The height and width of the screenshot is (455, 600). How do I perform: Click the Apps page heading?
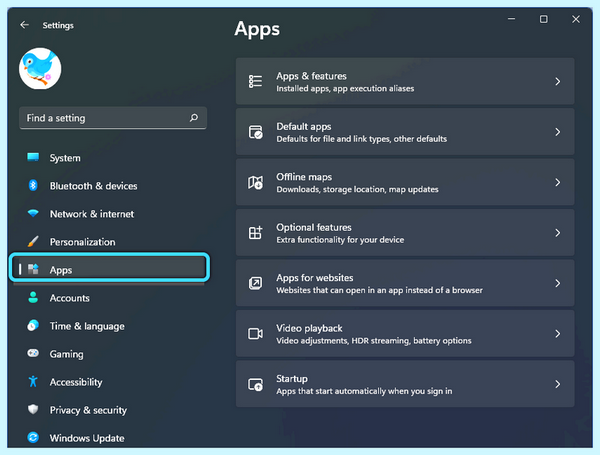(257, 29)
